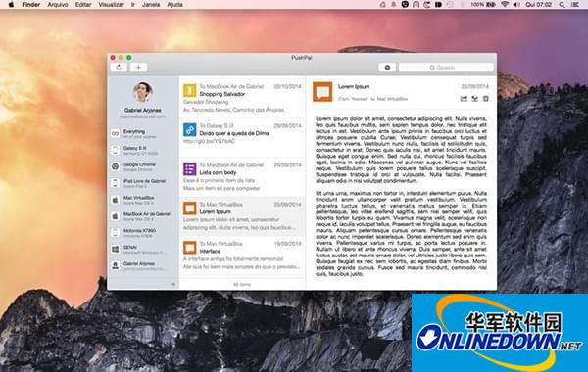Select Galaxy S III device in sidebar
Viewport: 588px width, 372px height.
143,150
